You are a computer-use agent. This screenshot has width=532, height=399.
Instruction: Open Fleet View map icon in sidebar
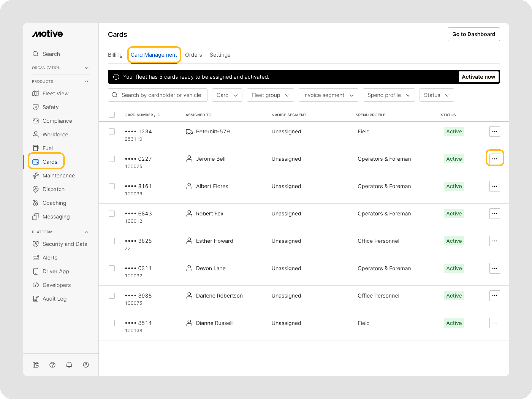(36, 93)
